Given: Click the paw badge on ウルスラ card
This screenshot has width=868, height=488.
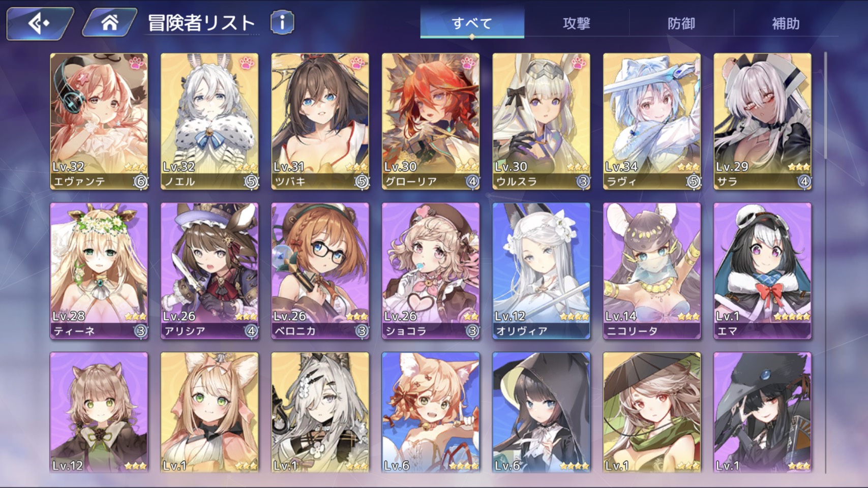Looking at the screenshot, I should click(x=579, y=64).
